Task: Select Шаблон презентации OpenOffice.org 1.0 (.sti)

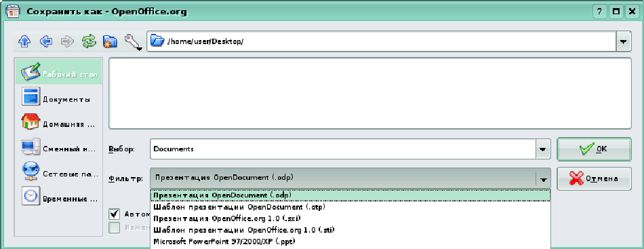Action: tap(350, 230)
